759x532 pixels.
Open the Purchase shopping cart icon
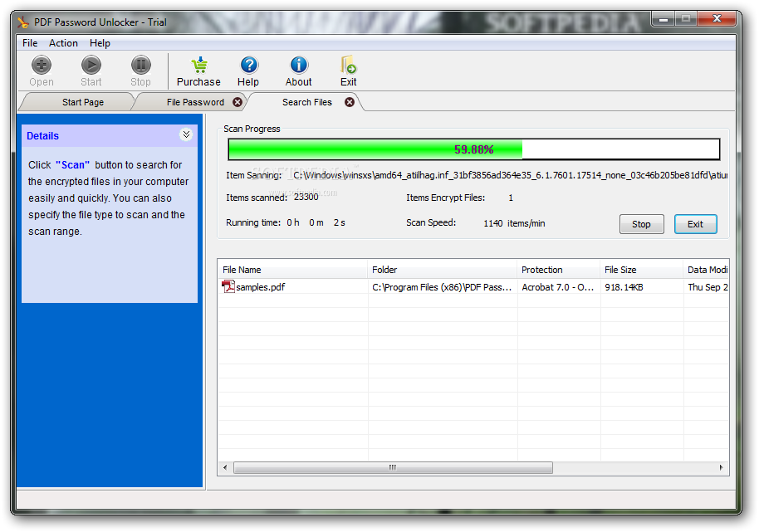pos(199,65)
